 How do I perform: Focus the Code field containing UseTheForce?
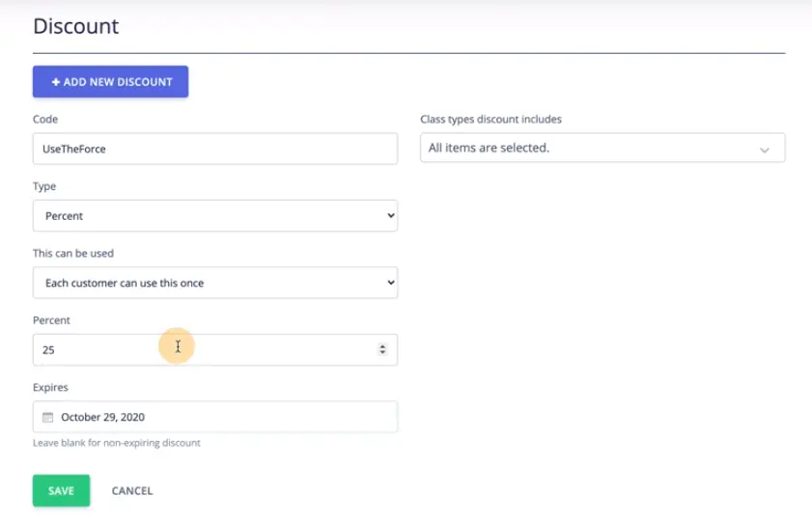(214, 149)
